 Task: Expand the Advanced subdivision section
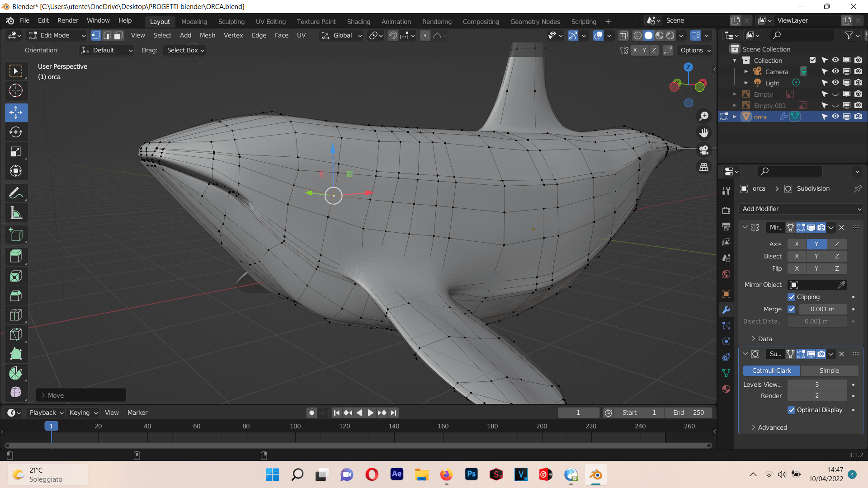point(769,427)
